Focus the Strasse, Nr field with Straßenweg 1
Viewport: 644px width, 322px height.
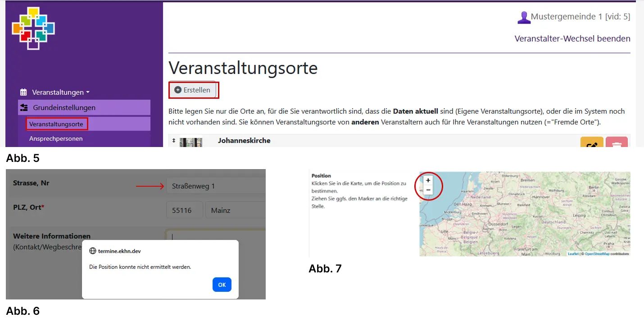coord(216,185)
